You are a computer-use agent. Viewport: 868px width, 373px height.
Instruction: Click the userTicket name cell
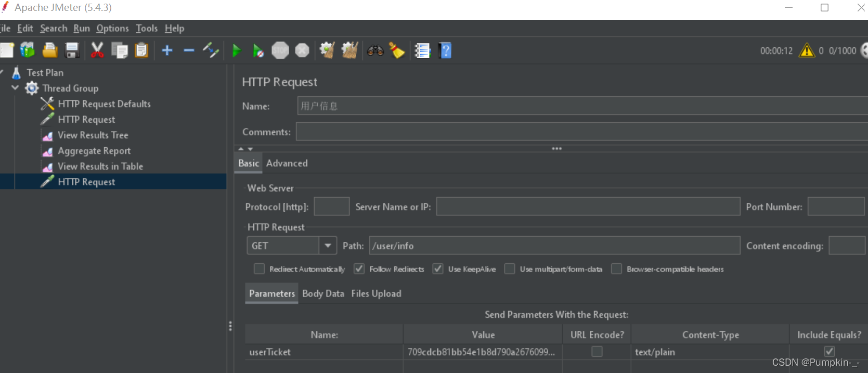tap(324, 352)
